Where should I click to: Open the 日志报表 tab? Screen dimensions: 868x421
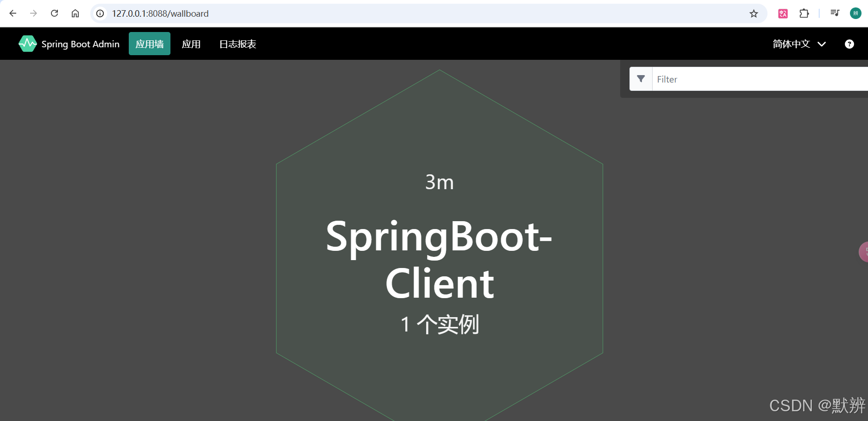(x=237, y=44)
